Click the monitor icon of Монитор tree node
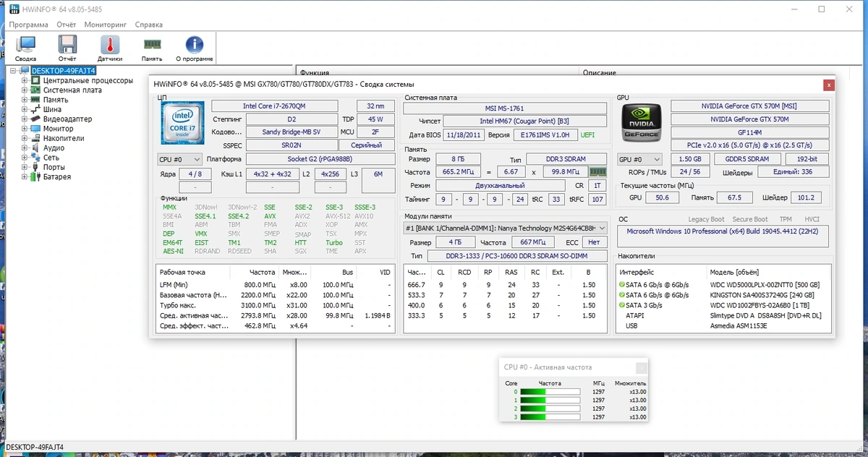868x457 pixels. tap(36, 129)
